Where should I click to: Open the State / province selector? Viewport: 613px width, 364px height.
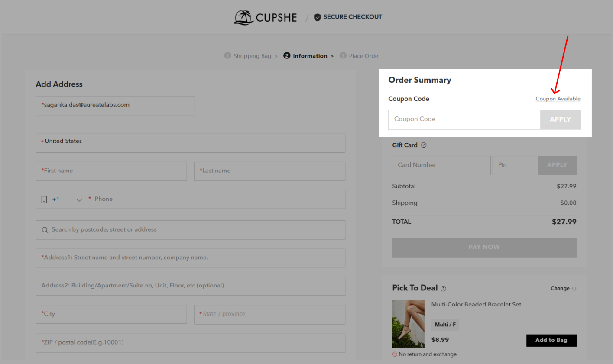tap(269, 315)
